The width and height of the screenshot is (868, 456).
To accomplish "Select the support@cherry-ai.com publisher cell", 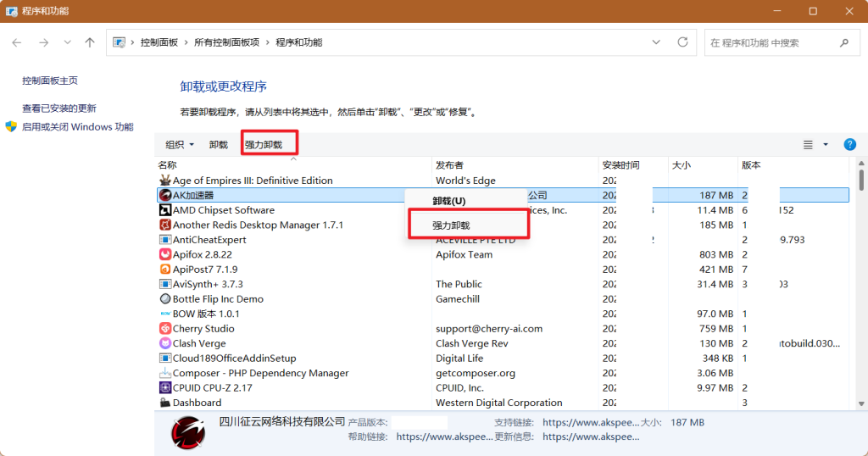I will [x=489, y=328].
